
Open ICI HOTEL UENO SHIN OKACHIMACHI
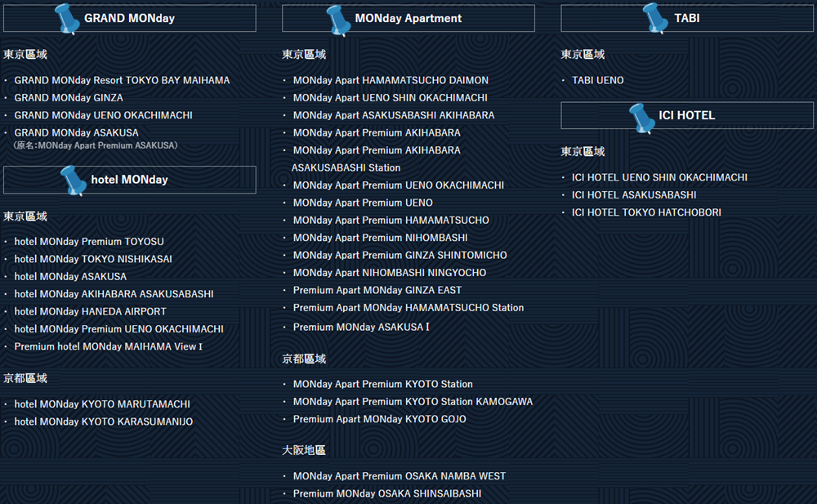(x=659, y=178)
